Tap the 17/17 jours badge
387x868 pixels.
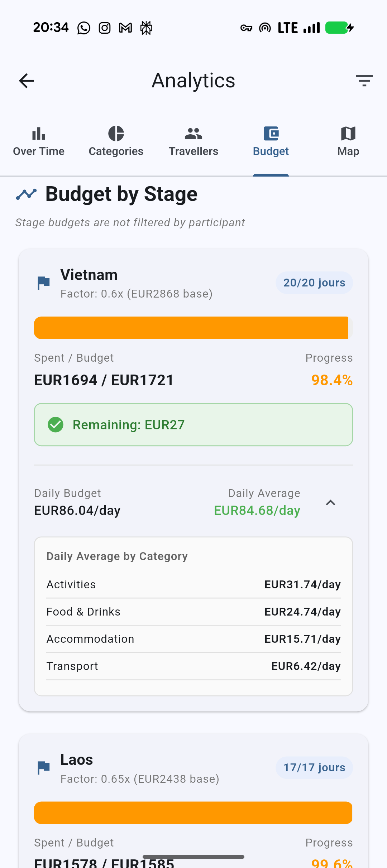click(x=314, y=768)
